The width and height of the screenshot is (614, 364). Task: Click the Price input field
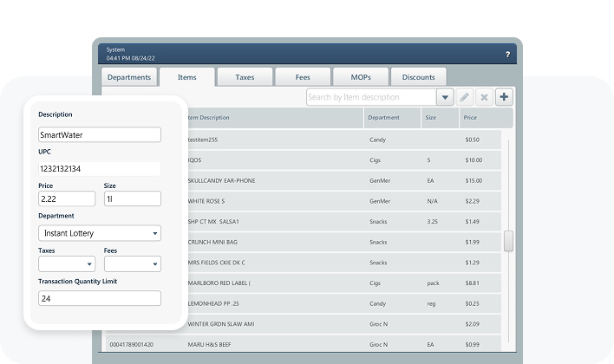[67, 198]
